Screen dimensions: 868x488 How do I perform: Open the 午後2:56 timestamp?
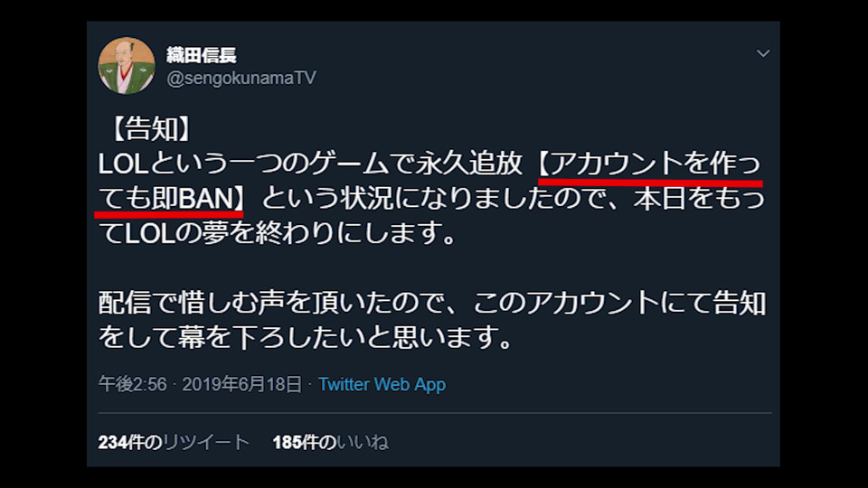point(132,384)
